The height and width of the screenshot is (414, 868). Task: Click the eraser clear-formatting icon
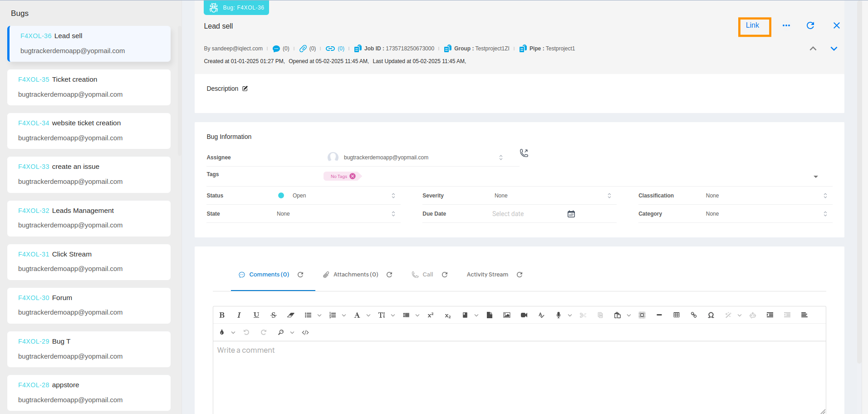point(291,315)
